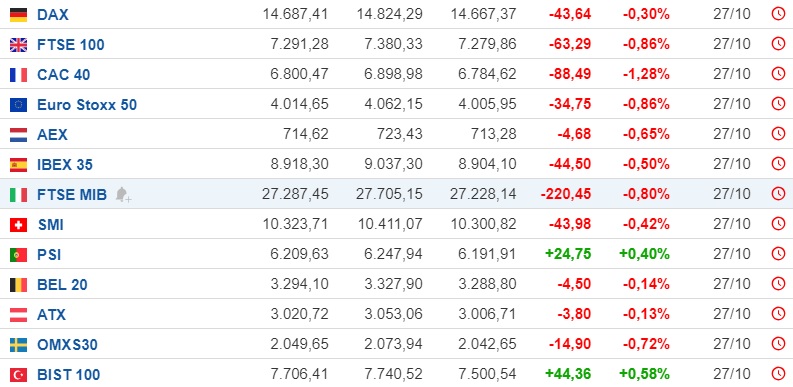
Task: Click the clock icon in the CAC 40 row
Action: pos(778,74)
